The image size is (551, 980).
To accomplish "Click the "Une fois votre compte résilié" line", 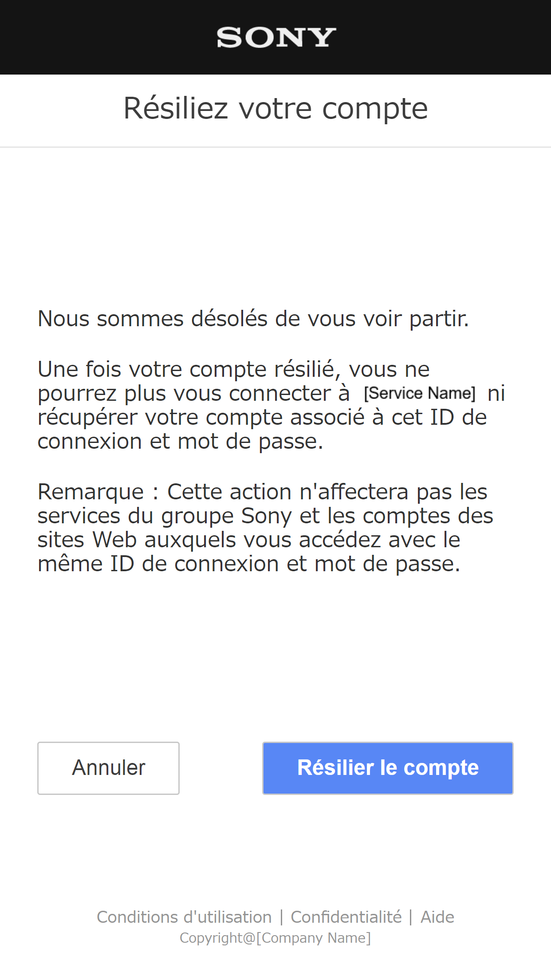I will tap(234, 369).
